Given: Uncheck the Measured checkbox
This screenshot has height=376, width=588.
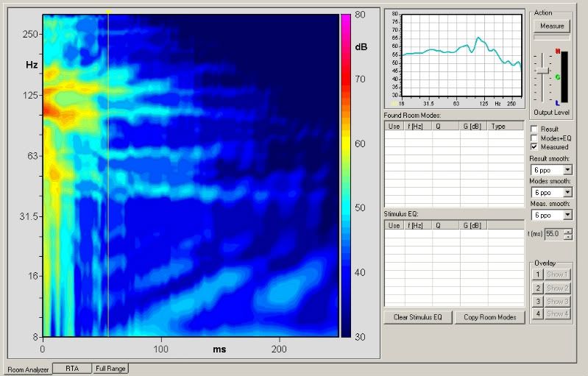Looking at the screenshot, I should tap(534, 147).
